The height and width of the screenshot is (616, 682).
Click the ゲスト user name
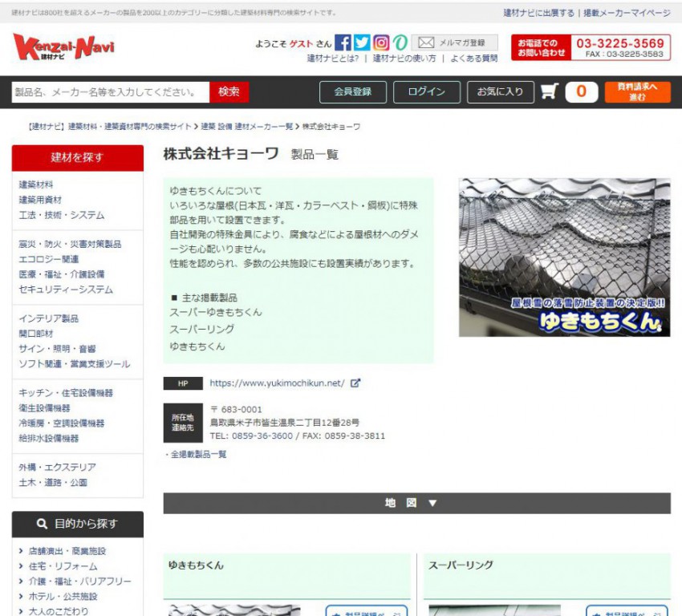point(302,43)
